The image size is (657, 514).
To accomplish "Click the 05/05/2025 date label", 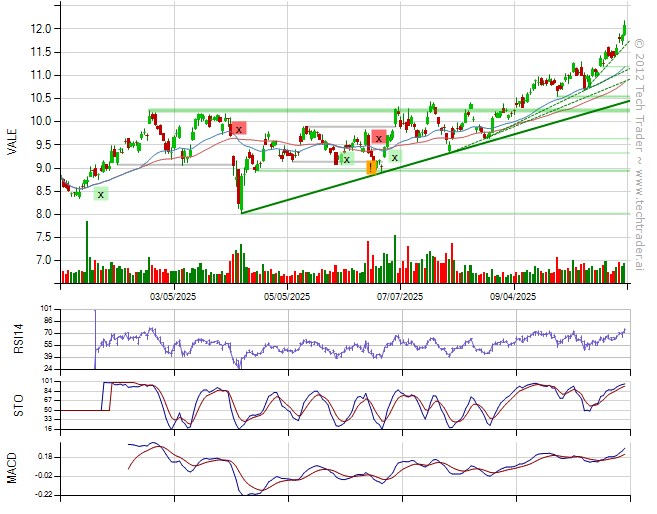I will (284, 296).
